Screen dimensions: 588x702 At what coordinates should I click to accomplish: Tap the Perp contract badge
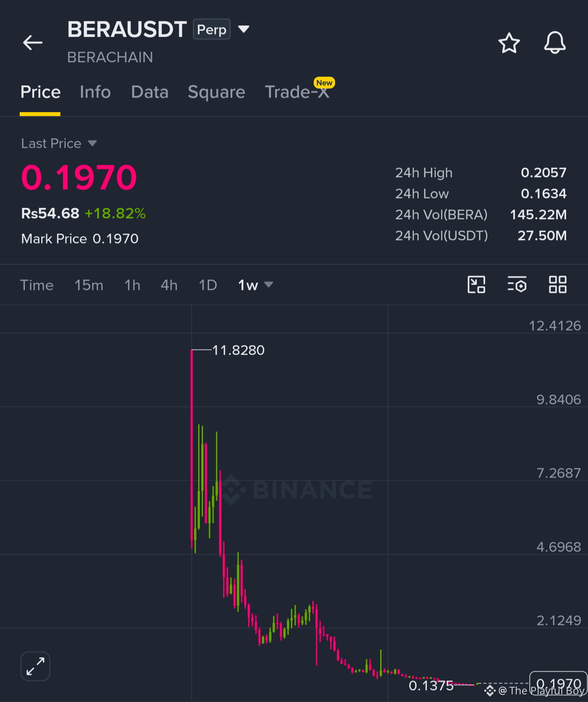point(212,29)
